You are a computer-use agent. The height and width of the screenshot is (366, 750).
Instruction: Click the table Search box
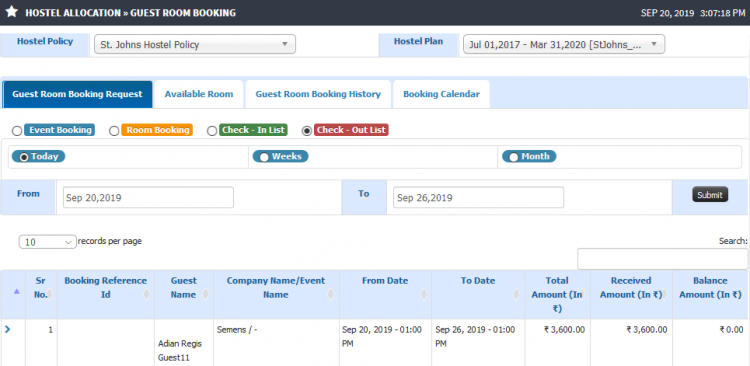(x=662, y=259)
